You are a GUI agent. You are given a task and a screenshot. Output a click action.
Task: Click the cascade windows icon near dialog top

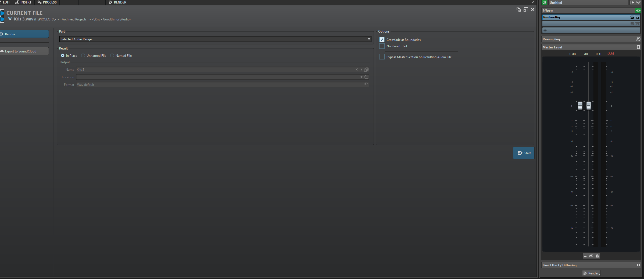pos(518,9)
